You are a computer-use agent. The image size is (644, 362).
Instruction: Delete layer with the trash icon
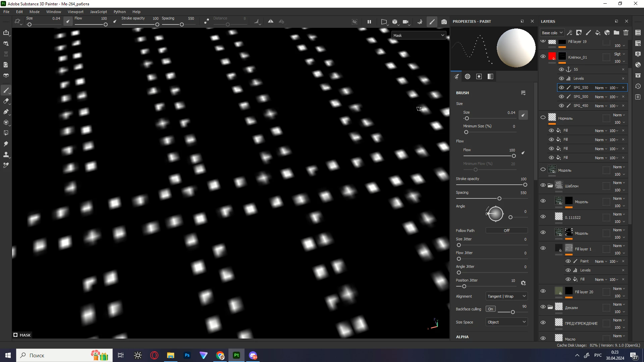[x=626, y=33]
